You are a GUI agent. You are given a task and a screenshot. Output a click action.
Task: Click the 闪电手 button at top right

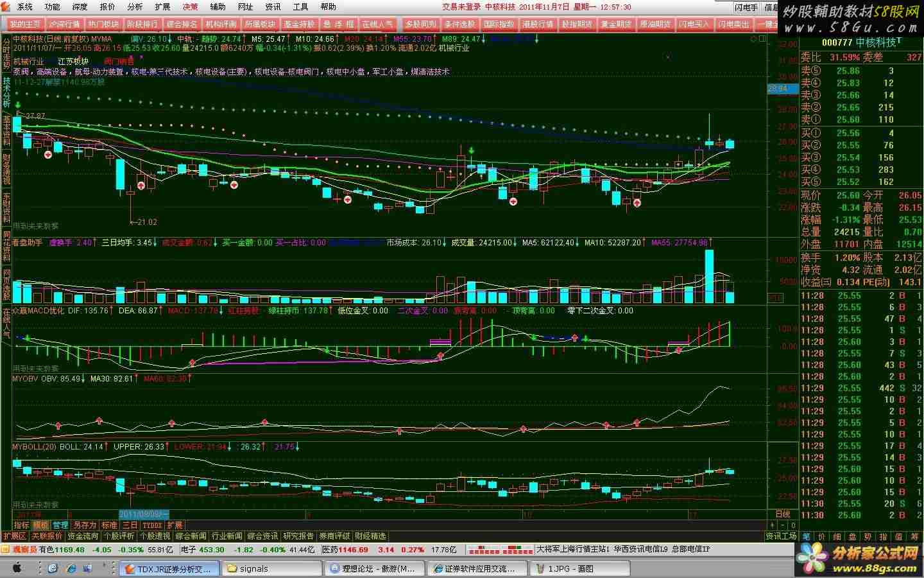746,8
